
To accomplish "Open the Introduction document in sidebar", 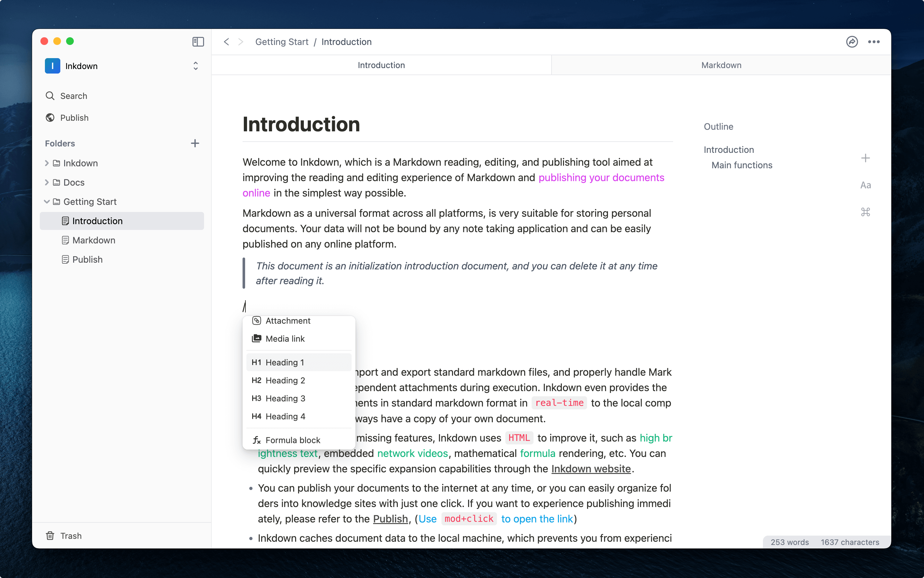I will pos(122,221).
